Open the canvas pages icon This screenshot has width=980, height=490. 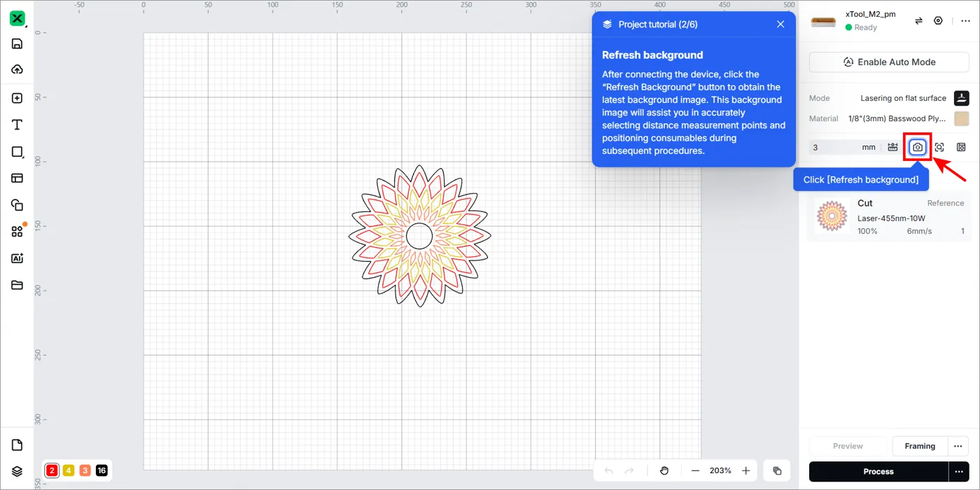17,445
